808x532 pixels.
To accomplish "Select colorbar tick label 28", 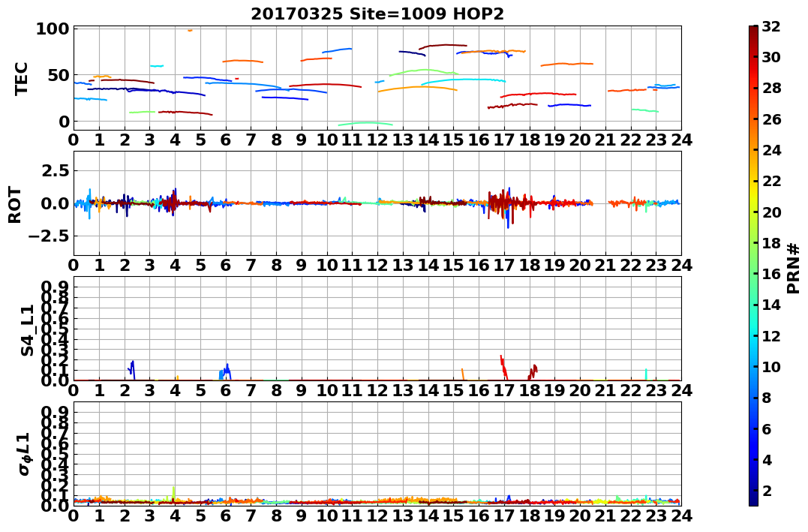I will point(771,88).
